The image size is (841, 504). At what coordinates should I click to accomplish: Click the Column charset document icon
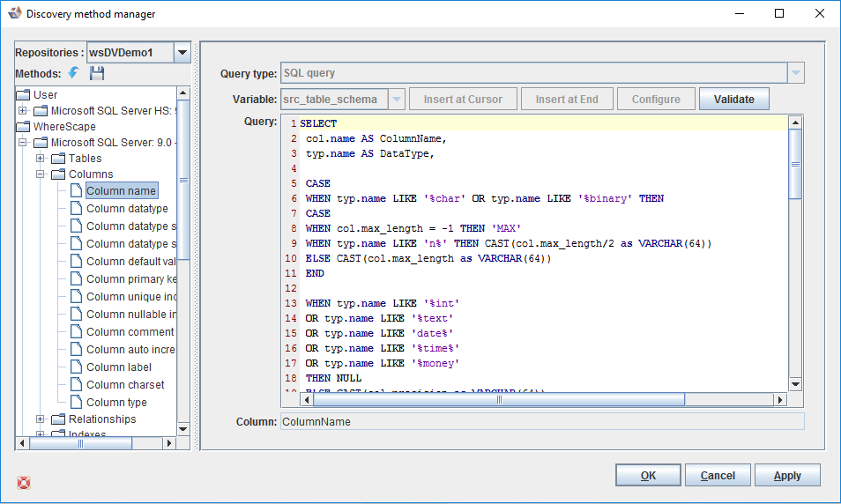(x=76, y=385)
